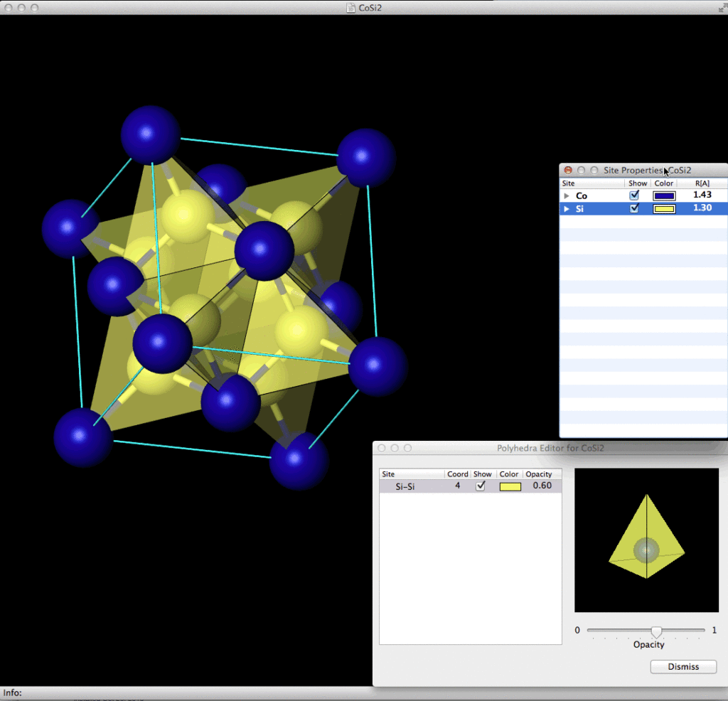Click the Si-Si opacity value 0.60
Image resolution: width=728 pixels, height=701 pixels.
pos(542,486)
